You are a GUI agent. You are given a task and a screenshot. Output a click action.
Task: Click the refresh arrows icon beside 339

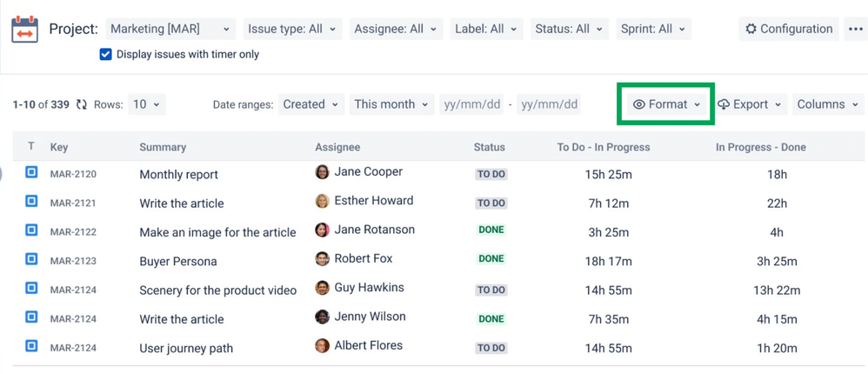click(x=82, y=104)
